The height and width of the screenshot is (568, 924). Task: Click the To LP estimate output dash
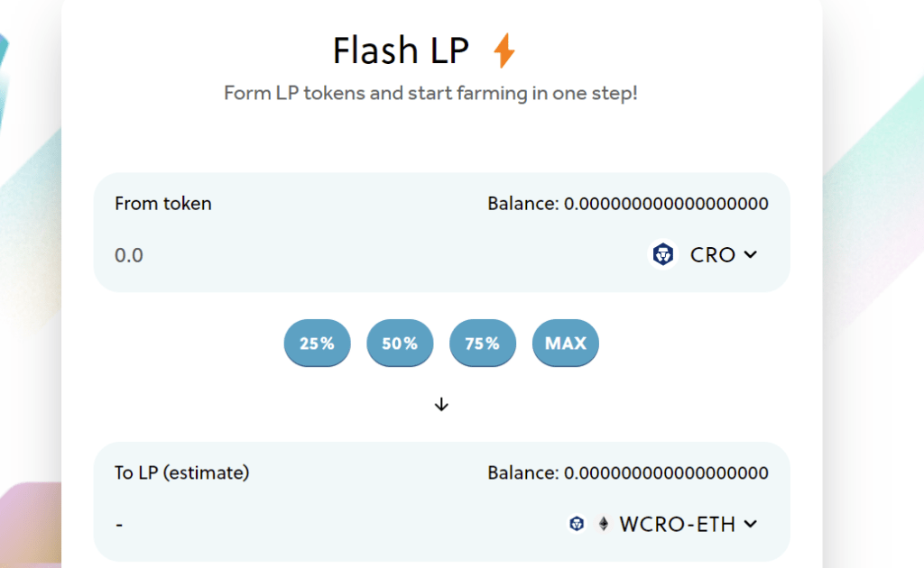119,524
